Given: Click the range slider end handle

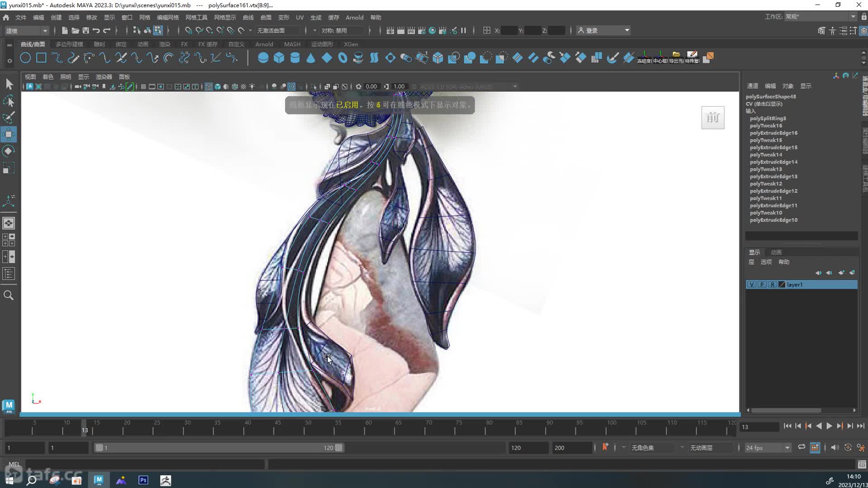Looking at the screenshot, I should tap(339, 448).
